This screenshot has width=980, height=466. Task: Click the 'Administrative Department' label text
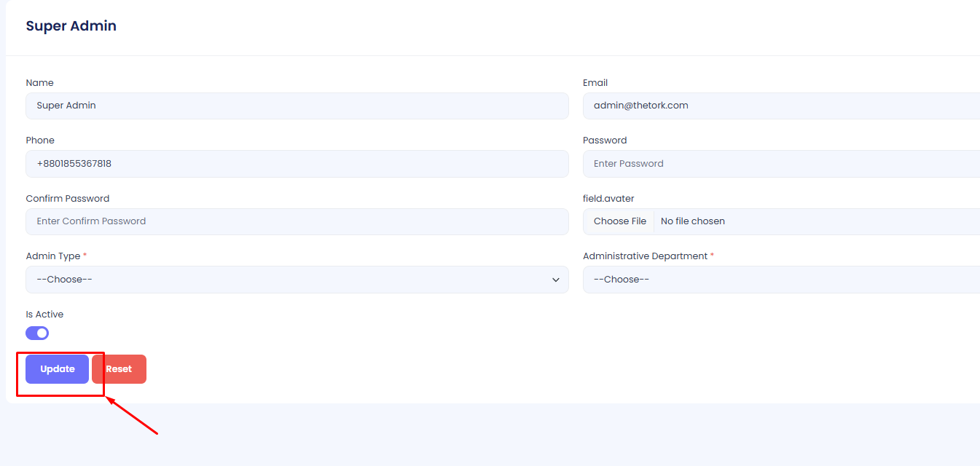click(645, 256)
